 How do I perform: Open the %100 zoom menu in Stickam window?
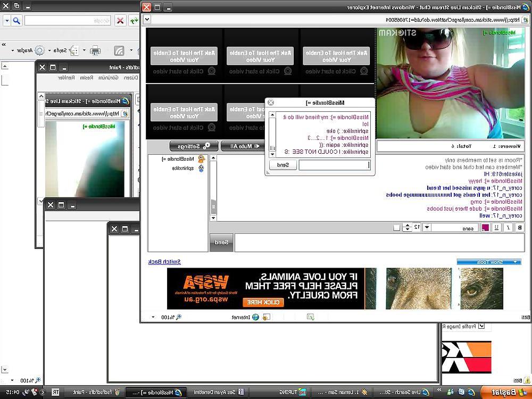click(x=153, y=317)
